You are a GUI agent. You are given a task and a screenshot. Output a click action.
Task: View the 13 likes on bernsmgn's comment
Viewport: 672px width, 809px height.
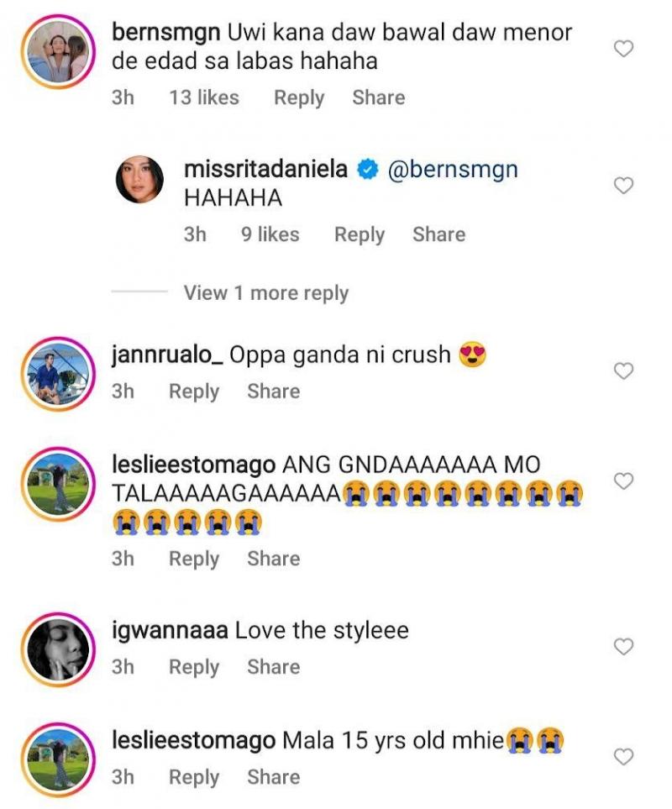click(x=203, y=98)
